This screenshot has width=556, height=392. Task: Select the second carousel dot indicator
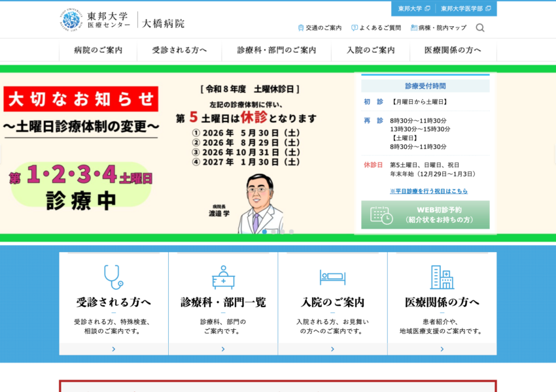click(x=273, y=231)
